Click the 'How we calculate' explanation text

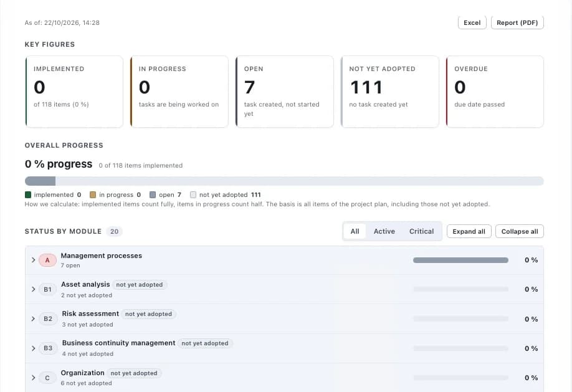pyautogui.click(x=257, y=204)
